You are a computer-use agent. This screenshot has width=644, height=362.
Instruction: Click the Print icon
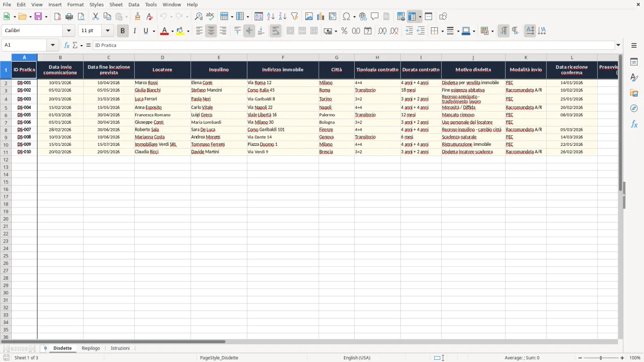[x=69, y=17]
